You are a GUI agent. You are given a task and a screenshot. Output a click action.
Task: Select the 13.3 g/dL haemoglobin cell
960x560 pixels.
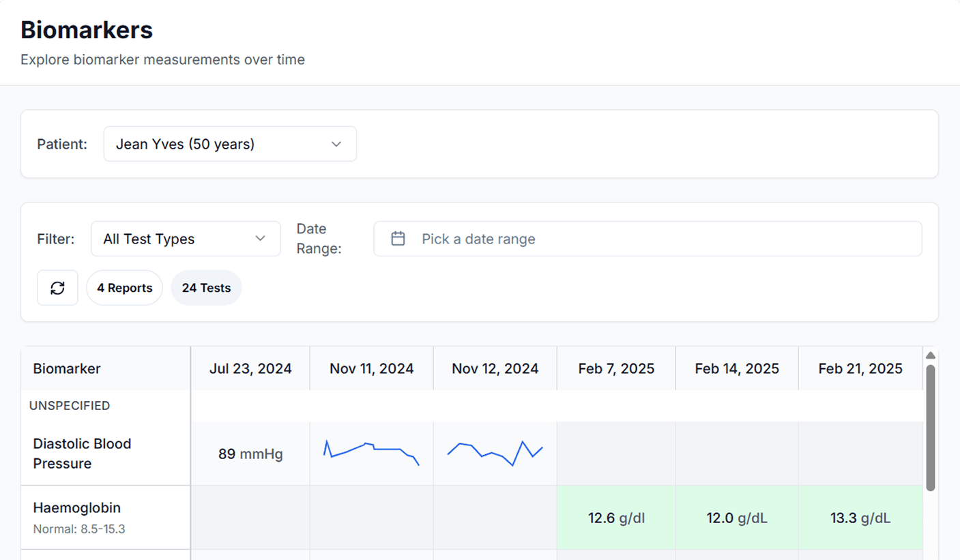click(860, 518)
